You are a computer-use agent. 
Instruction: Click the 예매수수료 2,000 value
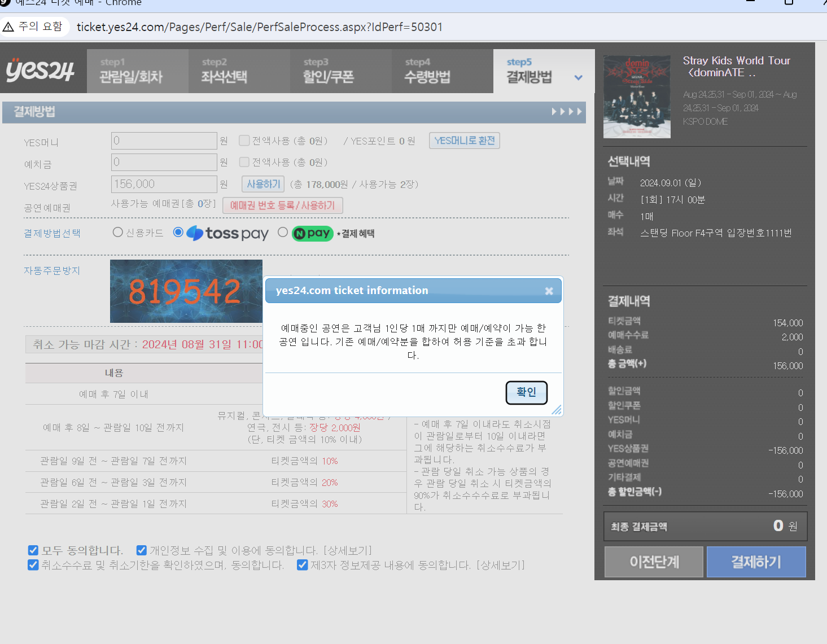793,337
